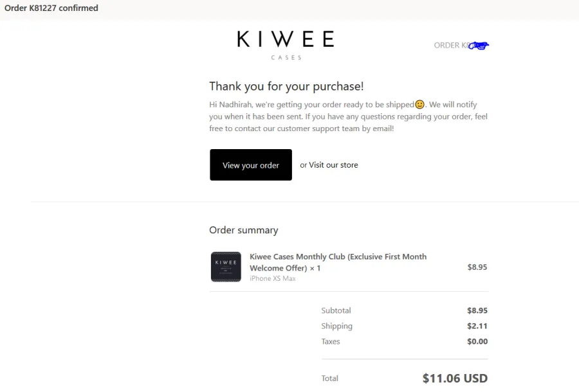
Task: Click the iPhone XS Max variant text
Action: click(273, 278)
